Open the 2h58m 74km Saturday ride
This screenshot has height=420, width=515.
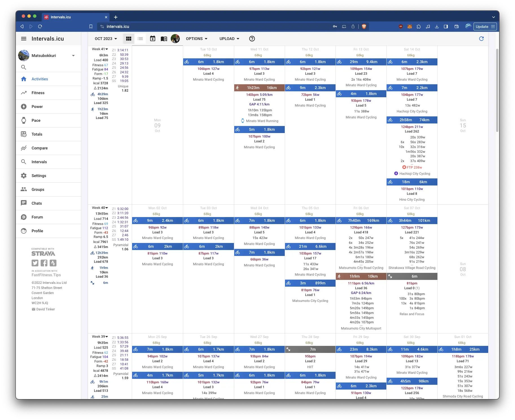coord(412,120)
